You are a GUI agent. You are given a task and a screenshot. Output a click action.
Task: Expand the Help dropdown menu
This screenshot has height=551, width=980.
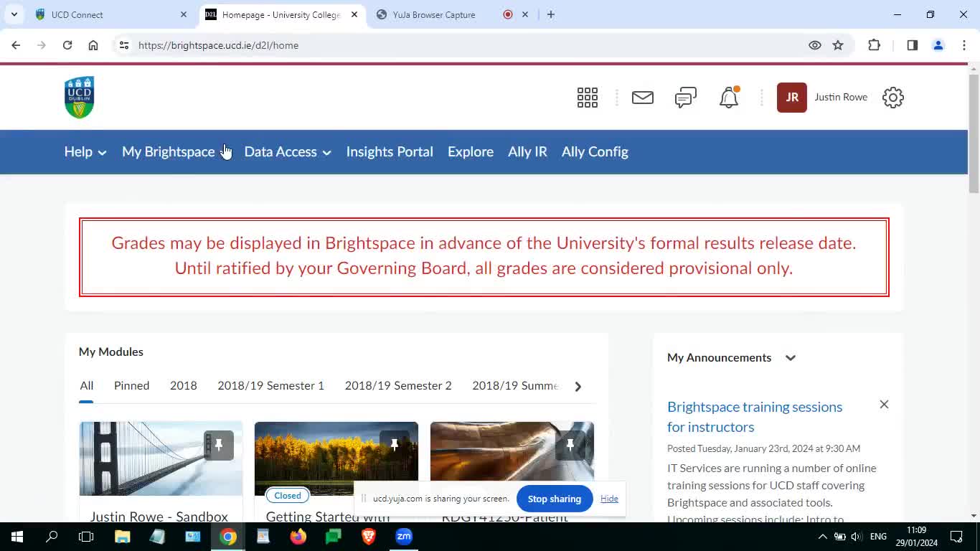tap(85, 152)
